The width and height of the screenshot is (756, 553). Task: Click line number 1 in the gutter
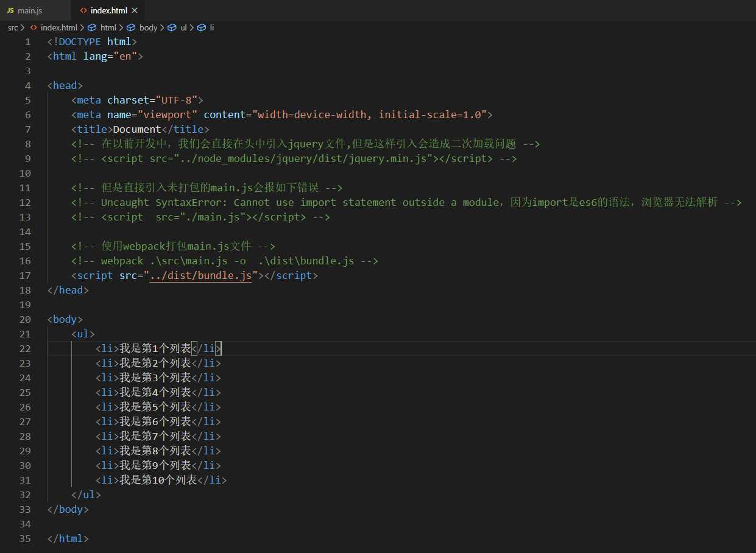tap(27, 41)
